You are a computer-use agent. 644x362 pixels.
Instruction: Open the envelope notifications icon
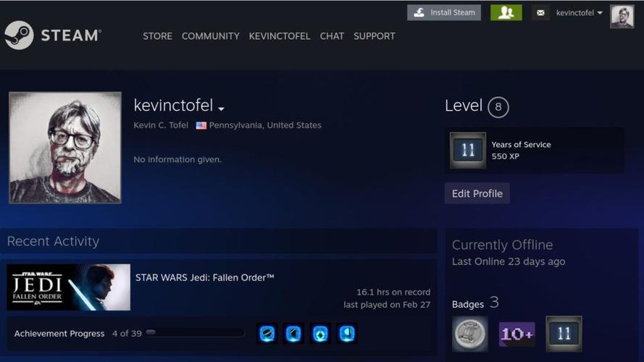[540, 13]
